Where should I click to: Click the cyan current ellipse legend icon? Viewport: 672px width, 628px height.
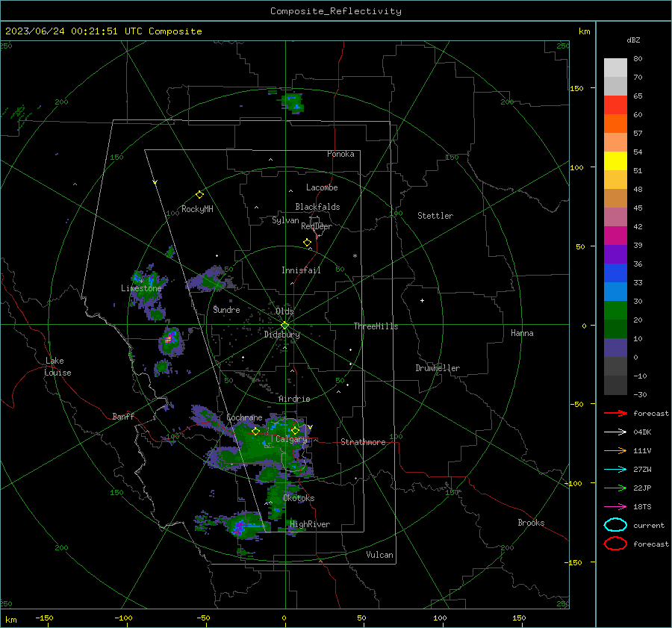tap(615, 525)
